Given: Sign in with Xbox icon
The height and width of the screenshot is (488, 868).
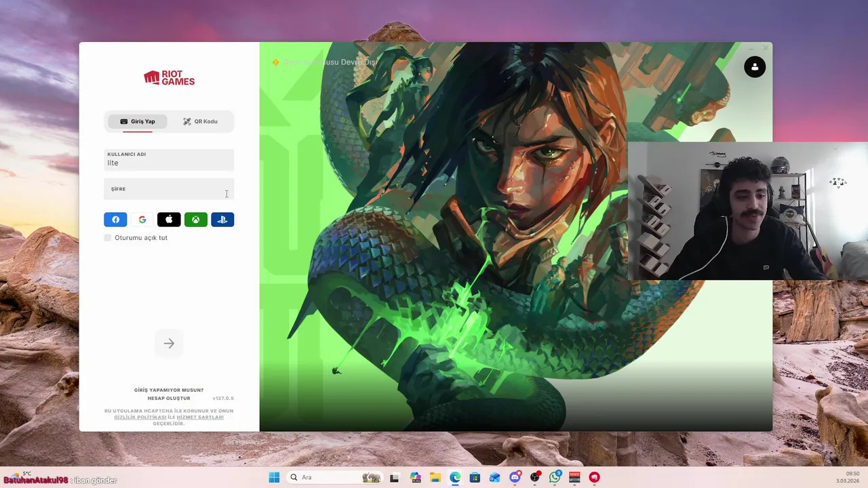Looking at the screenshot, I should click(196, 220).
